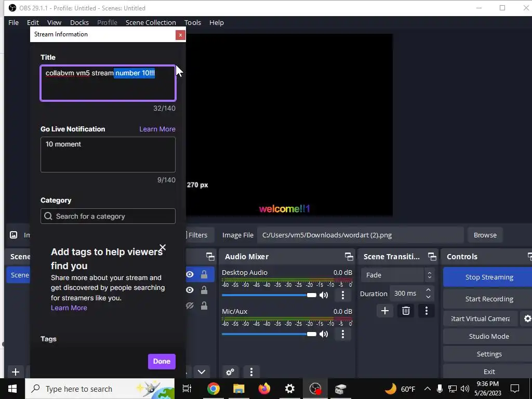532x399 pixels.
Task: Dismiss the 'Add tags to help viewers' tip
Action: [x=163, y=247]
